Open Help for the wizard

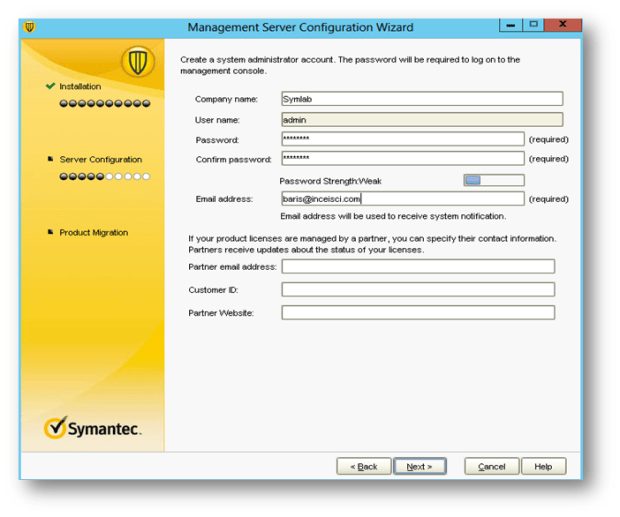pos(543,467)
